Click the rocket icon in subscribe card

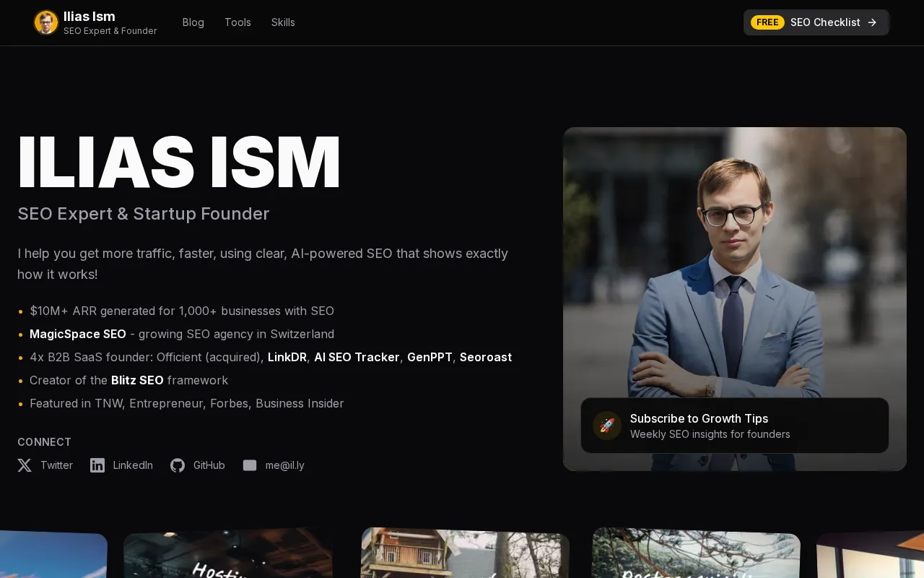pos(607,426)
